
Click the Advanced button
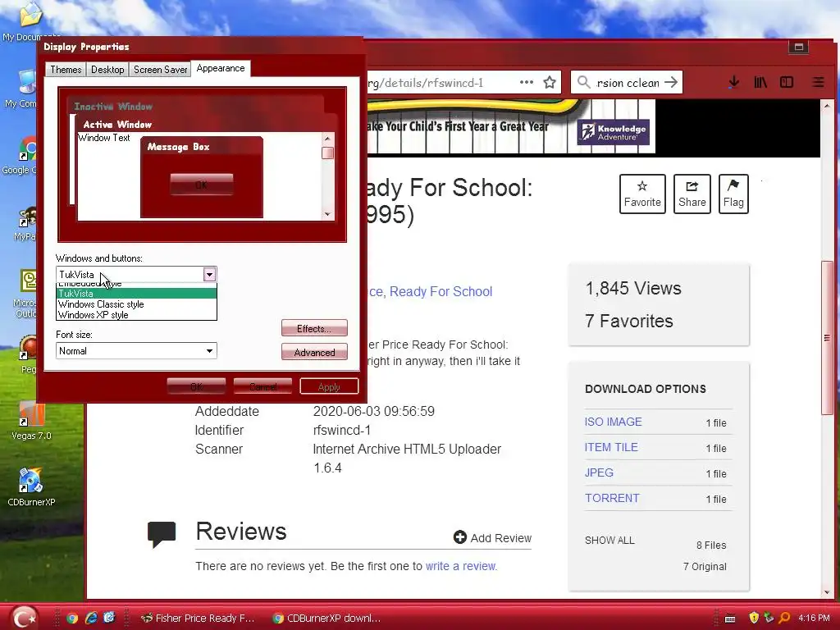(x=314, y=352)
